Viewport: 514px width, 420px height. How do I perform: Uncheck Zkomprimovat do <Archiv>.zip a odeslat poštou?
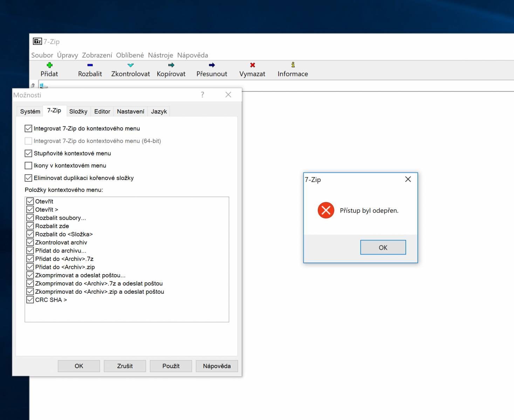30,292
